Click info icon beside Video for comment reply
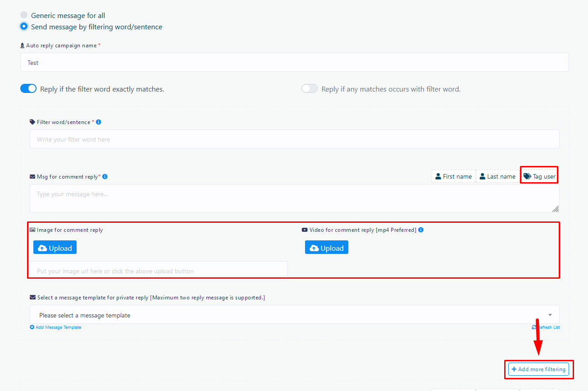The height and width of the screenshot is (391, 588). point(421,230)
